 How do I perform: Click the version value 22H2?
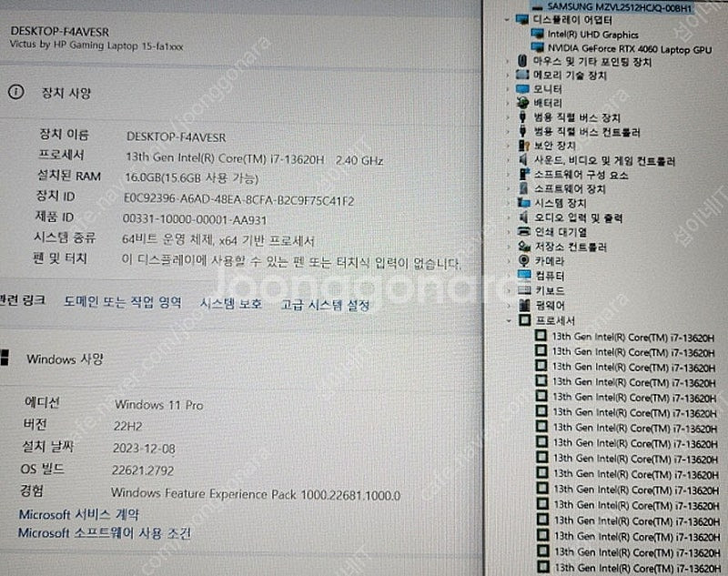127,426
